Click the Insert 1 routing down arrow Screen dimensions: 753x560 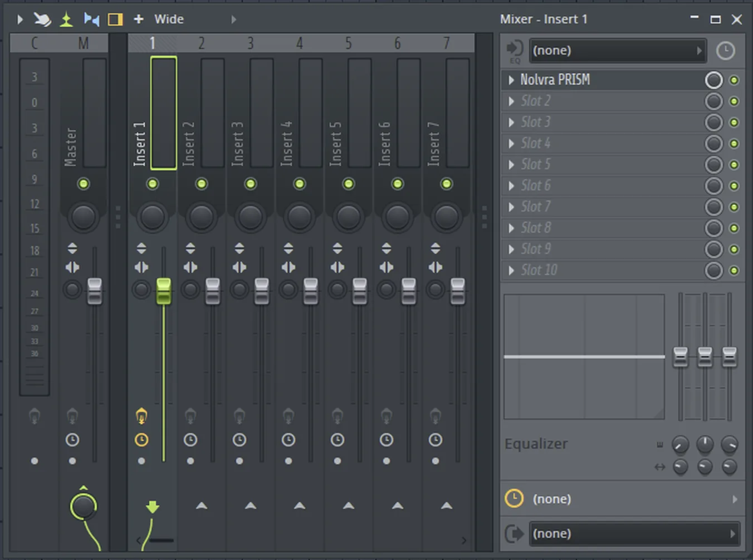[153, 507]
